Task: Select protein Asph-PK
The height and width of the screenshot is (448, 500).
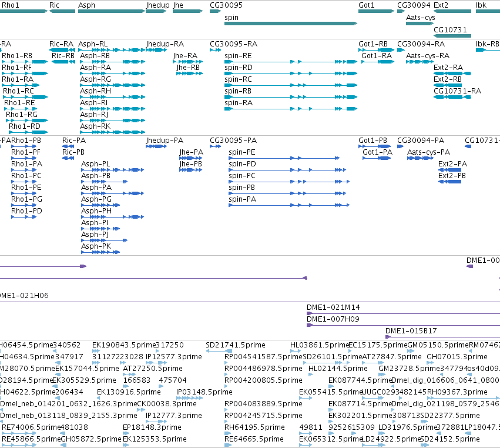Action: click(96, 246)
